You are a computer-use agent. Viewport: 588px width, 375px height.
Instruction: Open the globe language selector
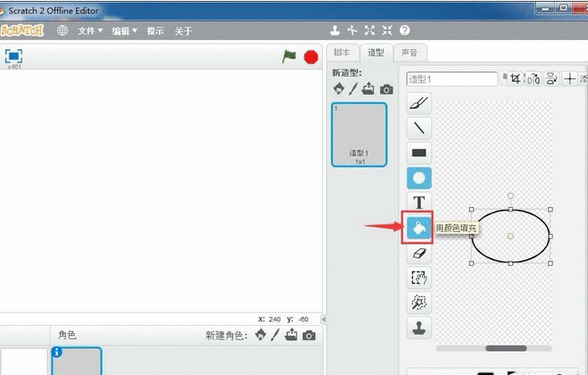coord(62,30)
